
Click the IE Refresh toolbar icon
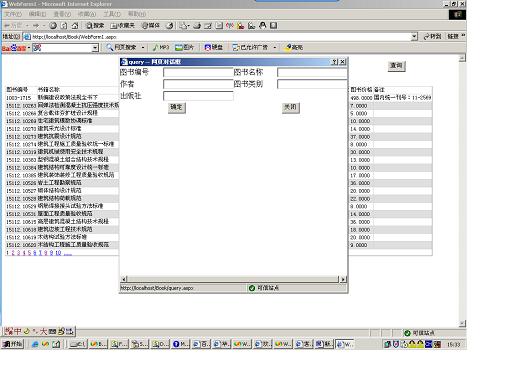[64, 26]
